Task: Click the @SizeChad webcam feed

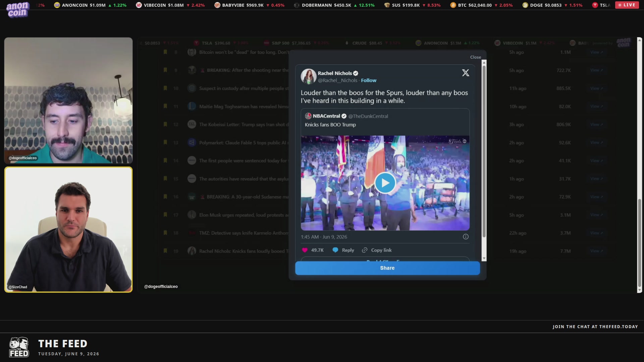Action: click(68, 230)
